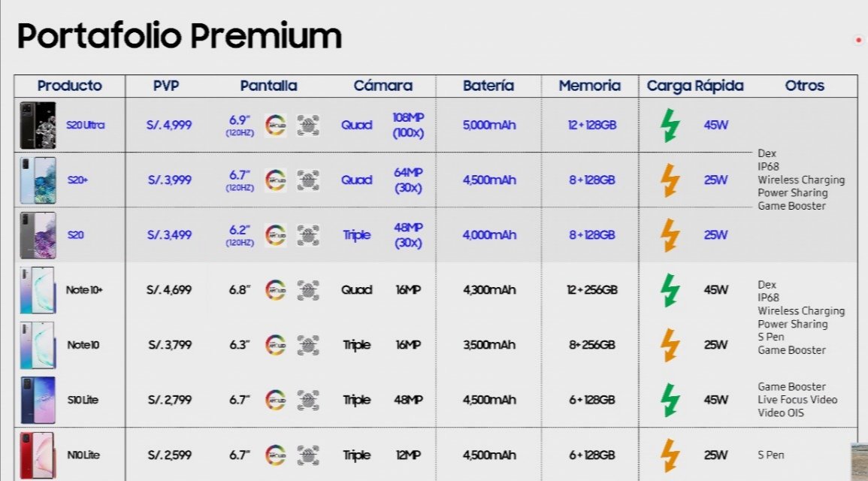868x481 pixels.
Task: Click the AMOLED display icon in S20 Ultra row
Action: coord(275,125)
